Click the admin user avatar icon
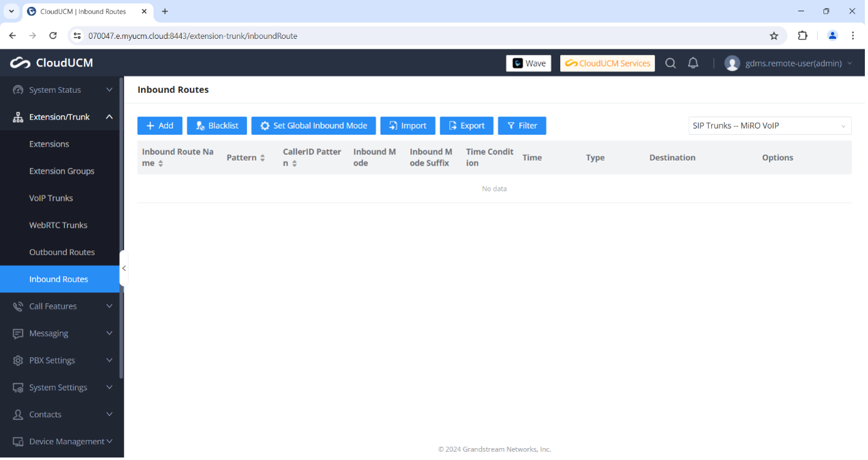Image resolution: width=868 pixels, height=460 pixels. [732, 63]
